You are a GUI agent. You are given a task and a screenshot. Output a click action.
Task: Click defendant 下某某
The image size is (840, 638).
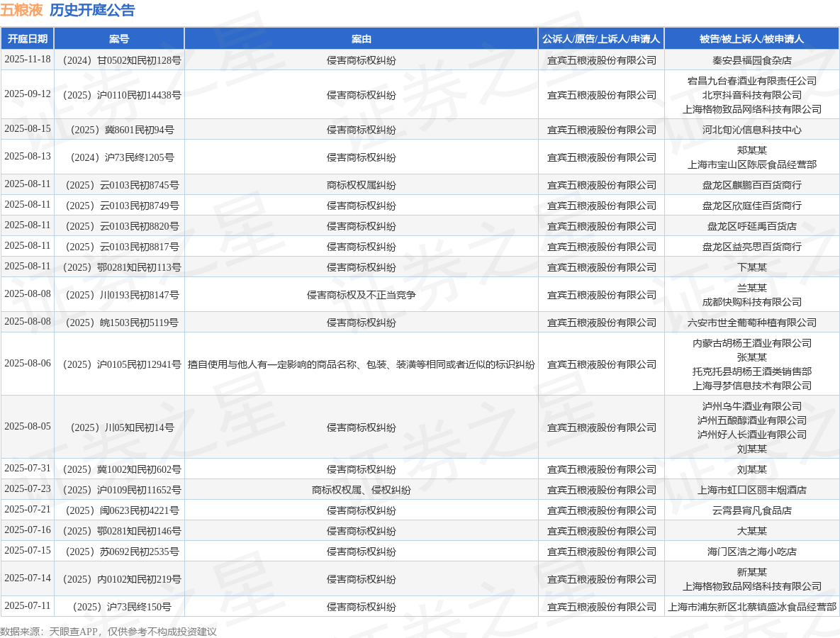coord(751,267)
